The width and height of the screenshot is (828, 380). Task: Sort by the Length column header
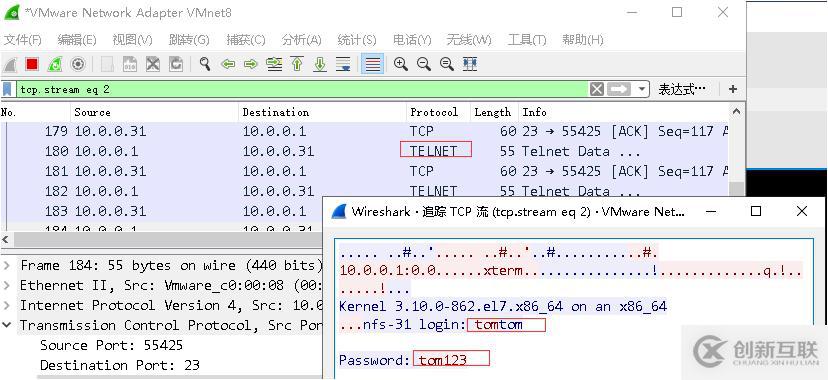click(494, 112)
